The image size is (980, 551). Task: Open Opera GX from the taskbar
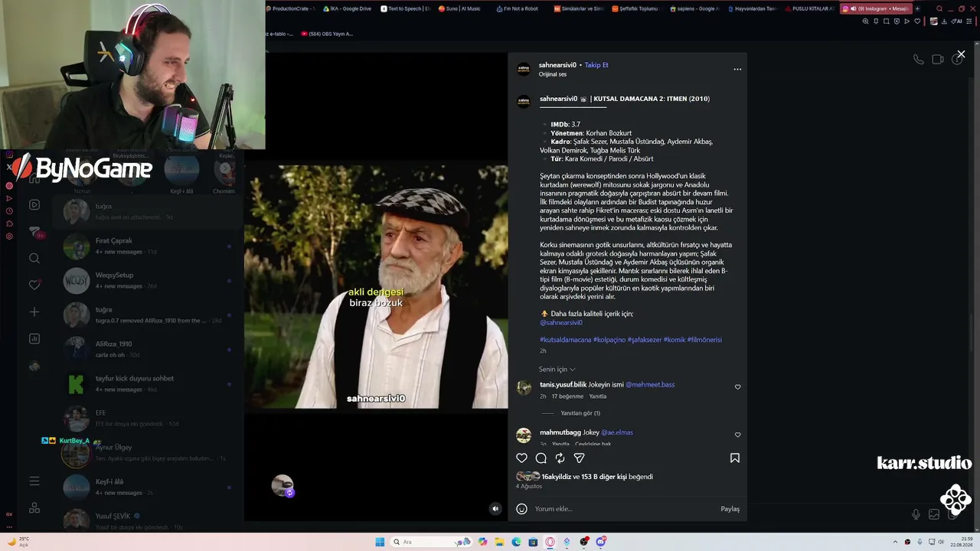click(x=550, y=542)
